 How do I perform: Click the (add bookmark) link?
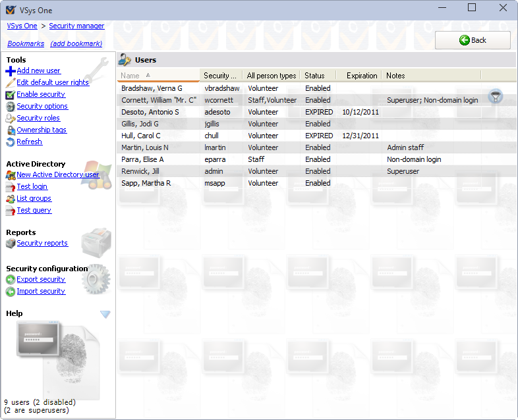pos(76,43)
